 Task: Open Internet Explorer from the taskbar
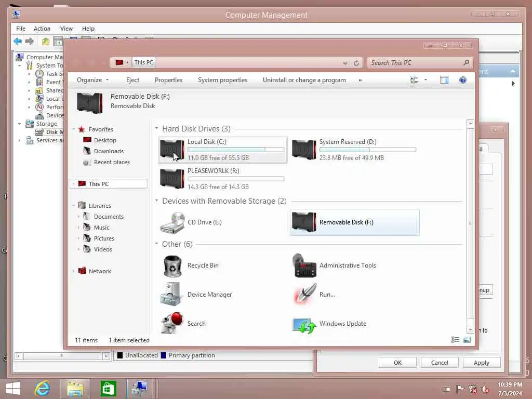click(43, 389)
